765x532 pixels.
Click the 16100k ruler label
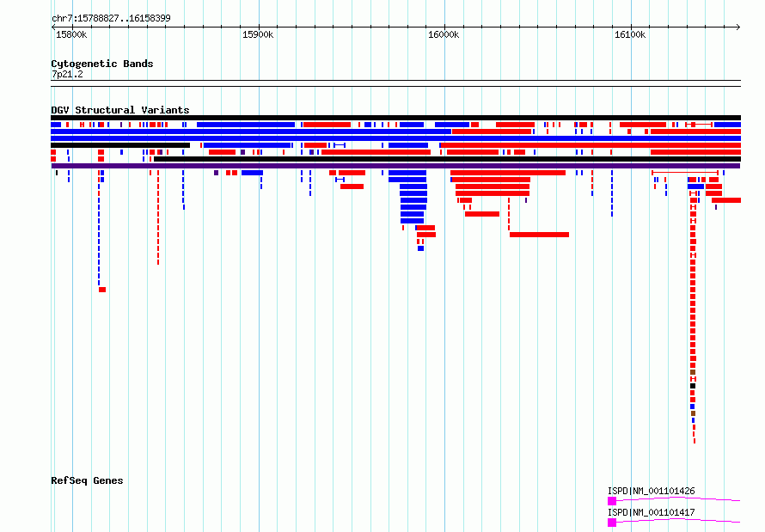coord(630,34)
